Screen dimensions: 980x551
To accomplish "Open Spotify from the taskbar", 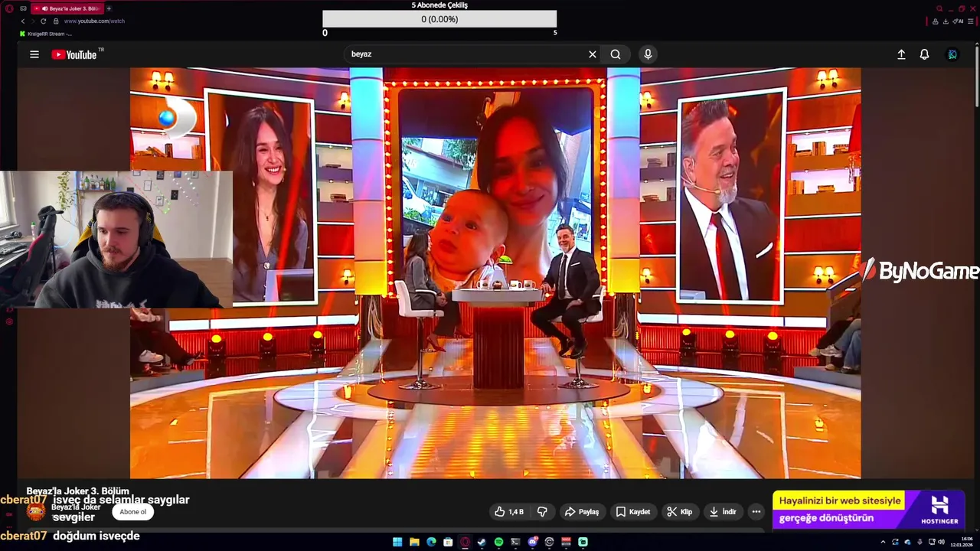I will pyautogui.click(x=498, y=542).
